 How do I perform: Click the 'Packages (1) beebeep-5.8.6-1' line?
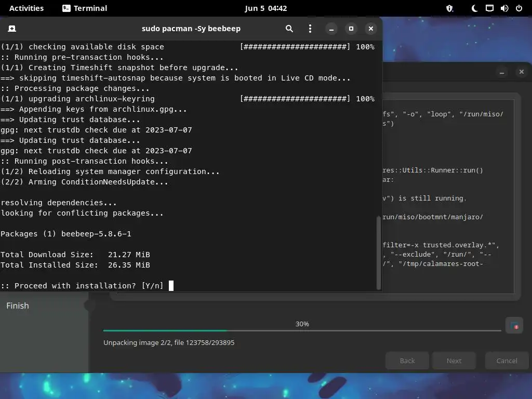tap(66, 234)
